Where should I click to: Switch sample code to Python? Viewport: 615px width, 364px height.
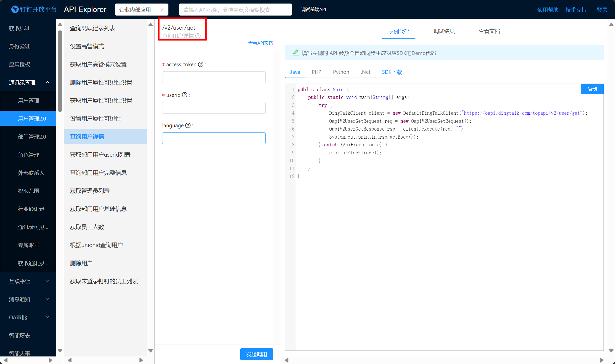point(341,72)
